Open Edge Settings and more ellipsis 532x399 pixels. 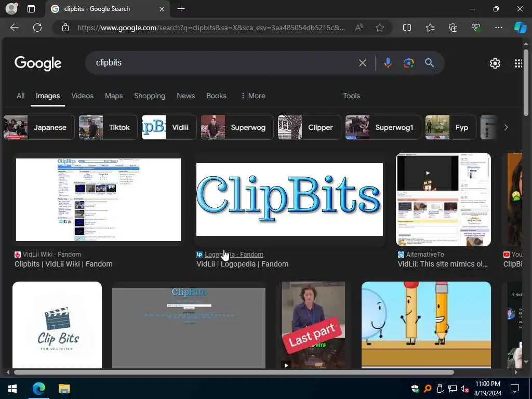(x=498, y=28)
